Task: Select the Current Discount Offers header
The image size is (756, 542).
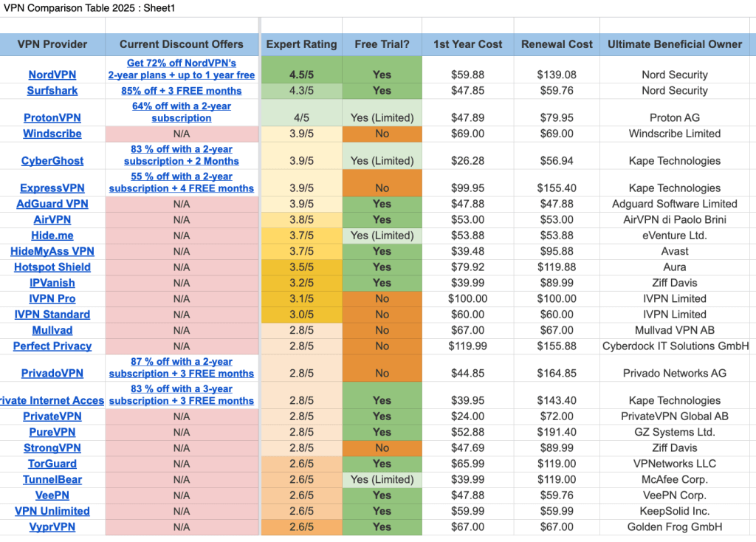Action: (x=182, y=44)
